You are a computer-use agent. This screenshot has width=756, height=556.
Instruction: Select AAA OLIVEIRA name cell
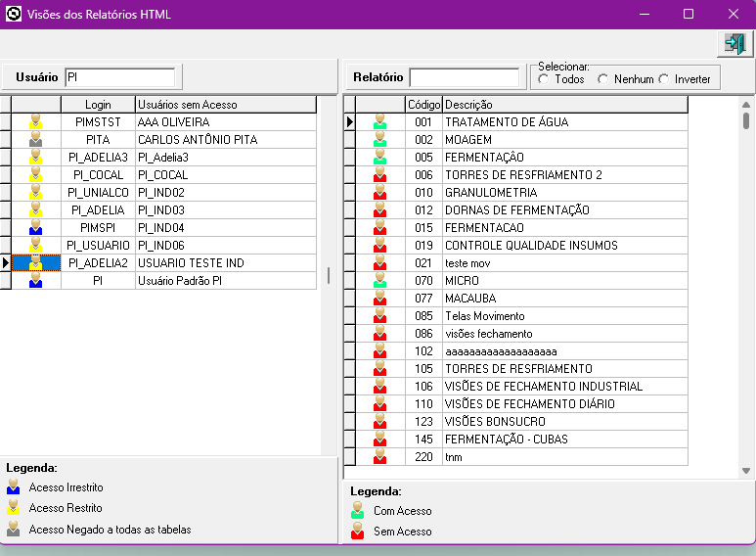pos(226,121)
